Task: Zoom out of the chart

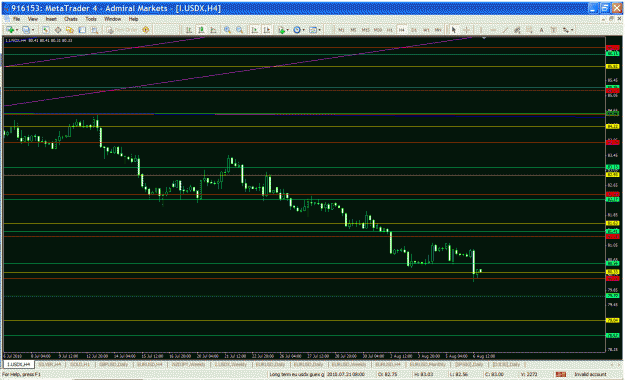Action: (x=240, y=30)
